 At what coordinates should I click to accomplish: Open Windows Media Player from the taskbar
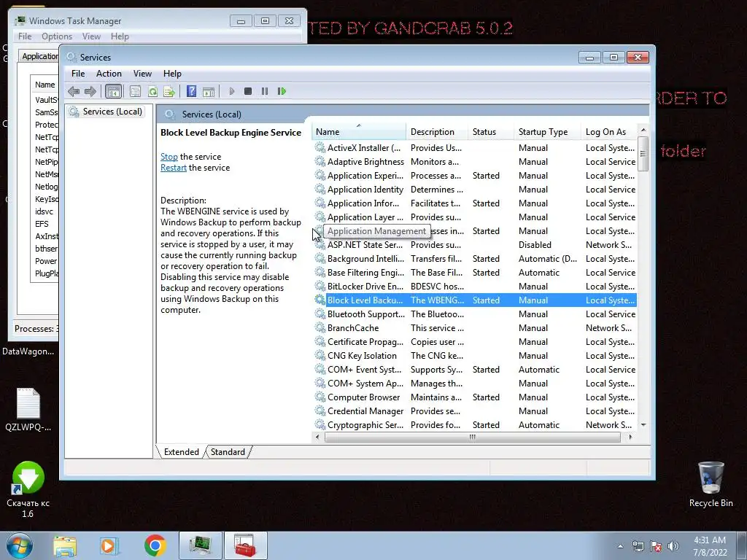click(109, 545)
